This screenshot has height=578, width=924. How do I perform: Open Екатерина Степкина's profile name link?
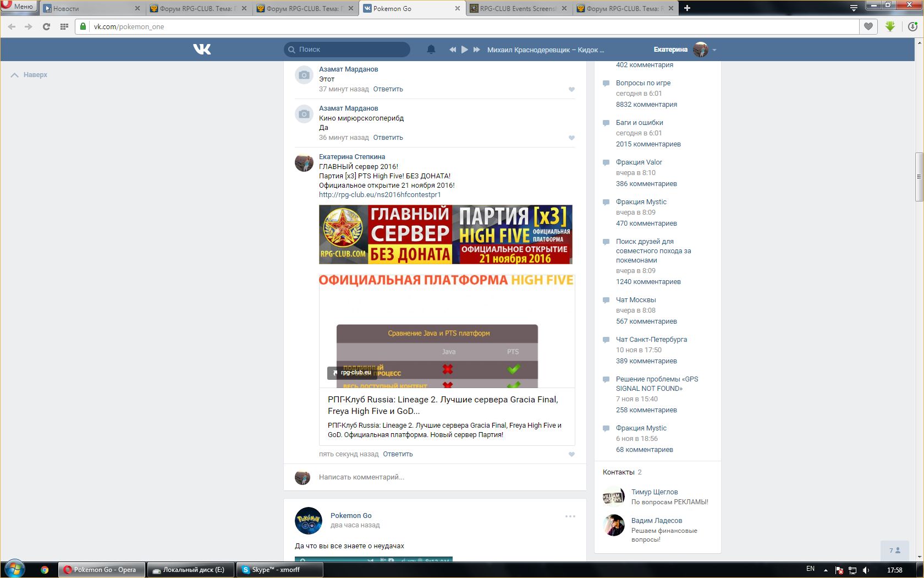tap(352, 157)
